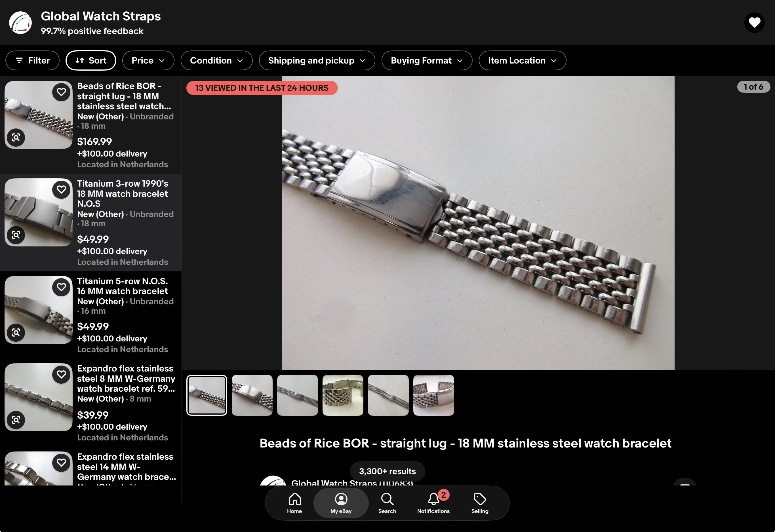This screenshot has width=775, height=532.
Task: Open My eBay in the bottom bar
Action: pos(341,503)
